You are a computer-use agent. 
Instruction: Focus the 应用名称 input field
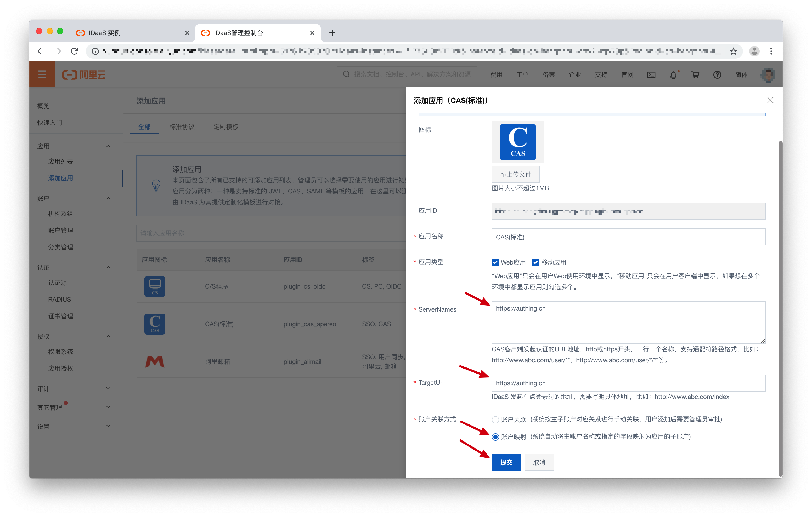point(629,237)
